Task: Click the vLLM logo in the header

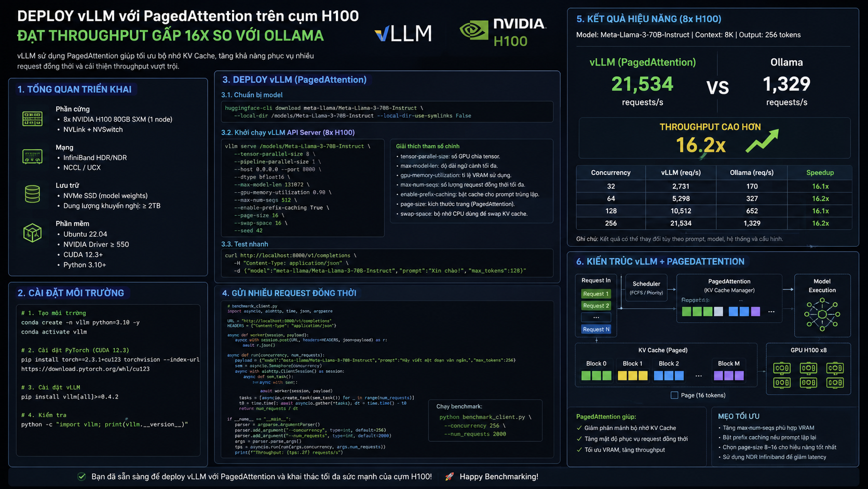Action: click(x=403, y=33)
